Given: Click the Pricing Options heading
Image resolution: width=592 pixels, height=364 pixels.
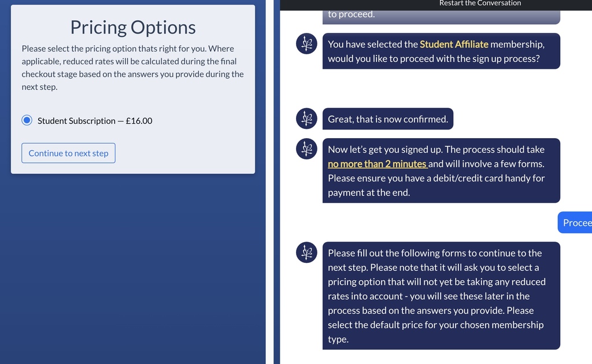Looking at the screenshot, I should click(x=133, y=27).
